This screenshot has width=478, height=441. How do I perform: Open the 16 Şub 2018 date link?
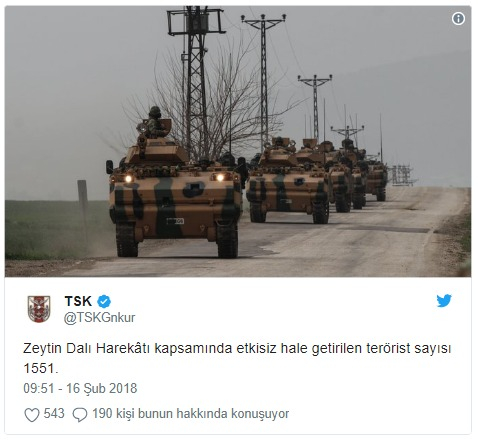coord(102,388)
